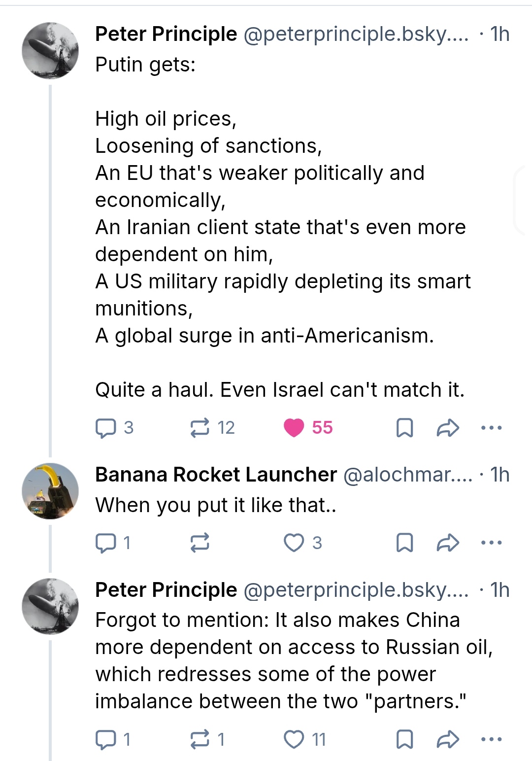The width and height of the screenshot is (532, 761).
Task: Like the 'Forgot to mention' post
Action: tap(294, 739)
